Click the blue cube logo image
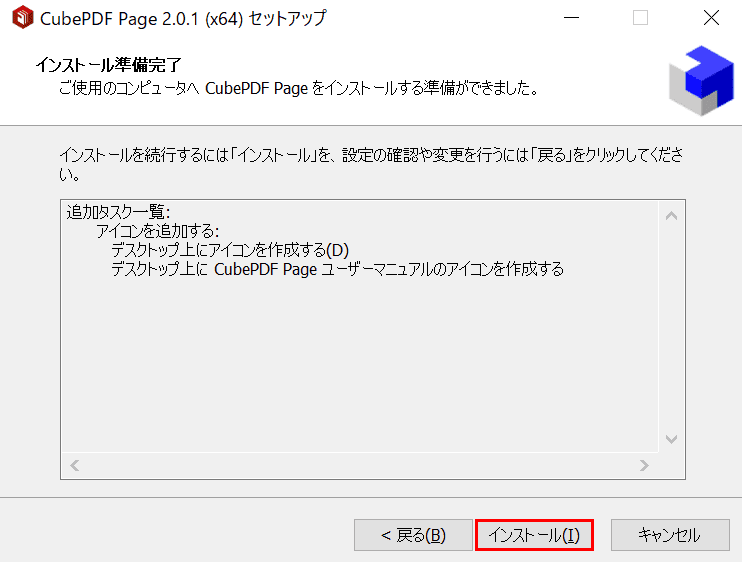 click(x=701, y=80)
